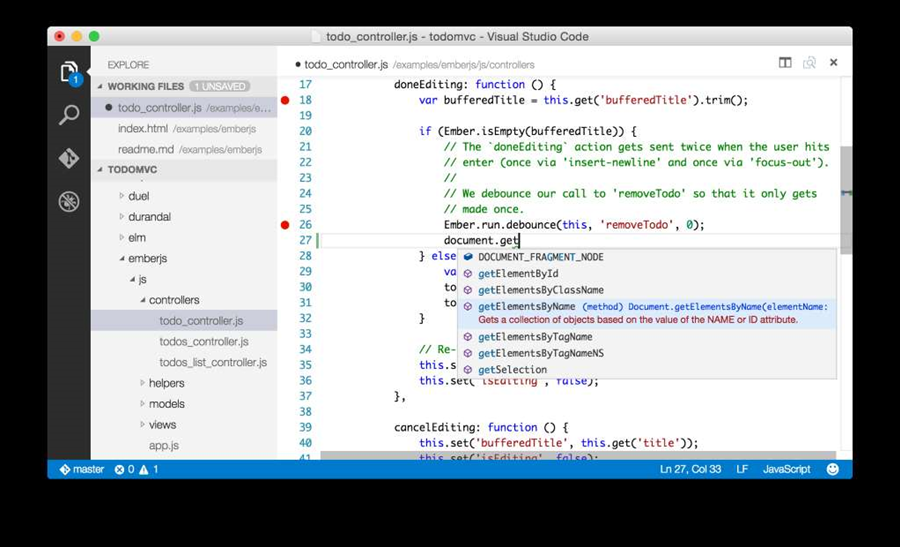Click the 'removeTodo' string on line 26
The height and width of the screenshot is (547, 900).
(x=637, y=224)
